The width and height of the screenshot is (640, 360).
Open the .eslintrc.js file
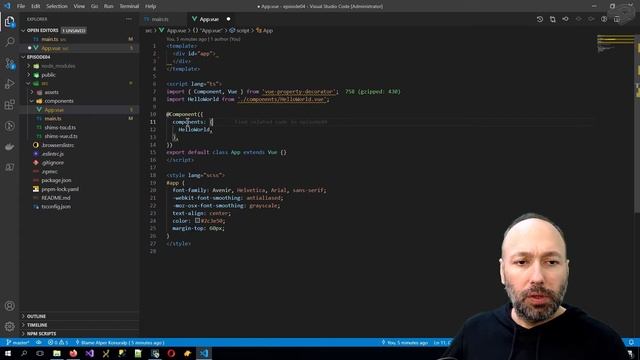click(80, 154)
